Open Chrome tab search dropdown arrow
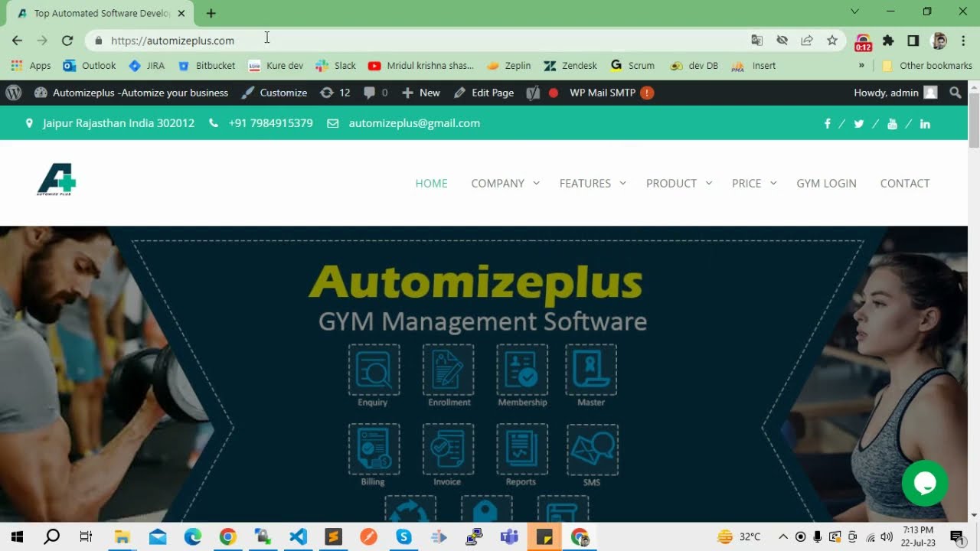980x551 pixels. click(855, 11)
